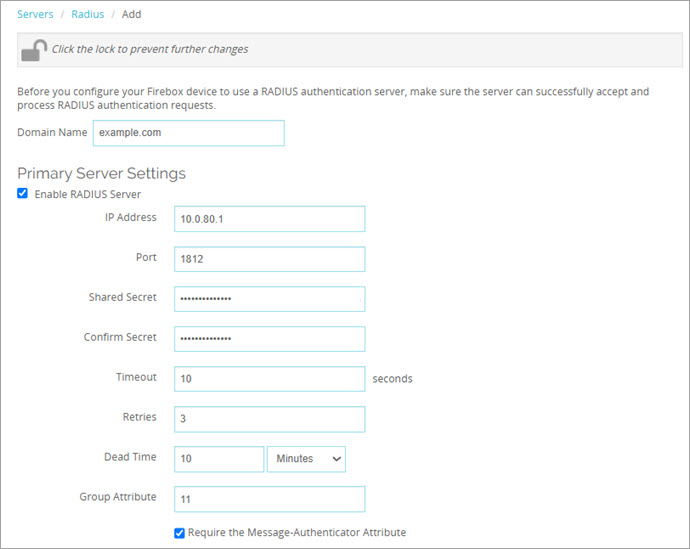Image resolution: width=690 pixels, height=549 pixels.
Task: Click the lock instruction text in banner
Action: point(150,49)
